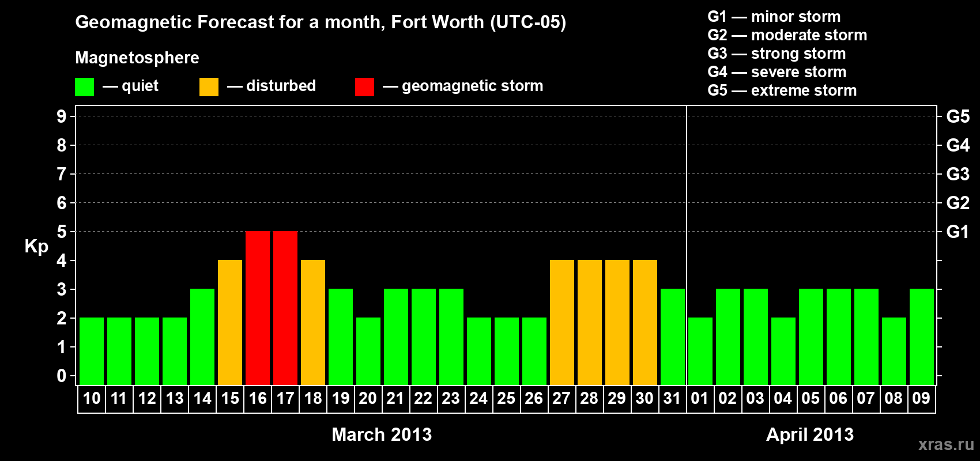980x461 pixels.
Task: Click the date label 25
Action: [x=507, y=398]
